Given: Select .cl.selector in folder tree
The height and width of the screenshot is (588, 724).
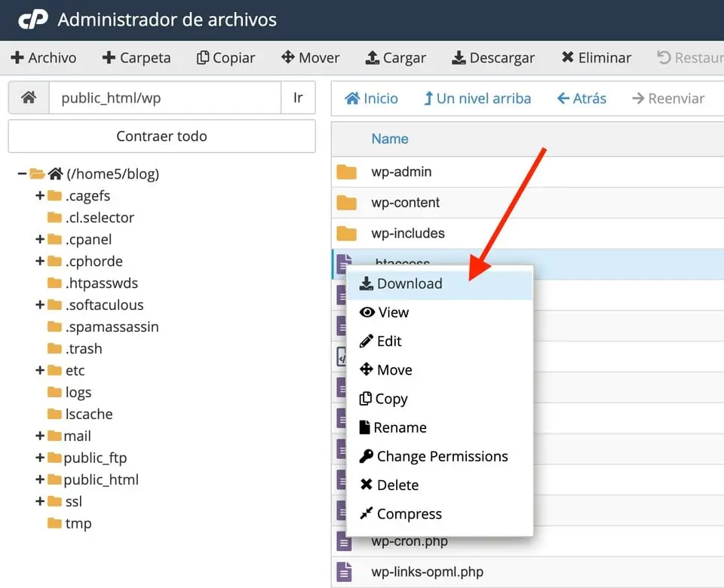Looking at the screenshot, I should click(100, 217).
